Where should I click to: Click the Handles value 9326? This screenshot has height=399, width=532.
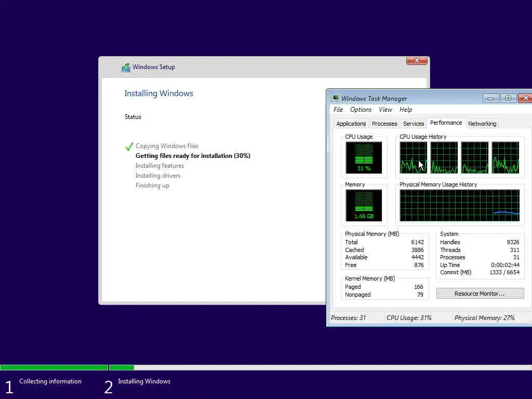pos(513,242)
